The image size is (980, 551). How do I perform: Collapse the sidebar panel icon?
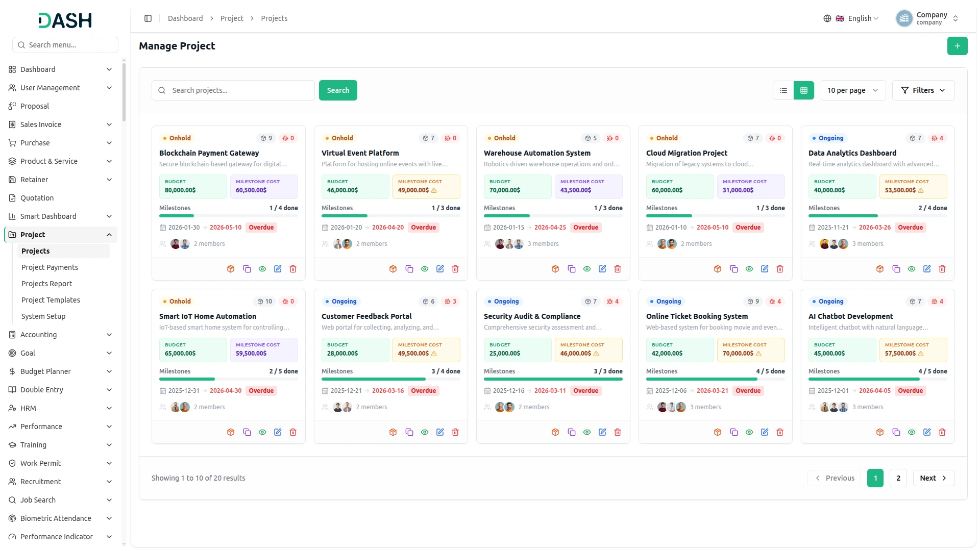tap(148, 18)
